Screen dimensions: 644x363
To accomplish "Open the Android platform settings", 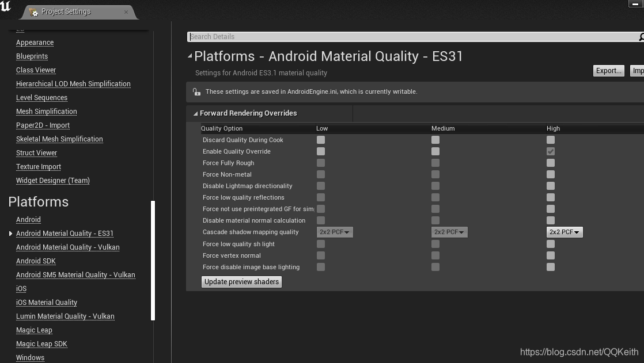I will (x=28, y=220).
